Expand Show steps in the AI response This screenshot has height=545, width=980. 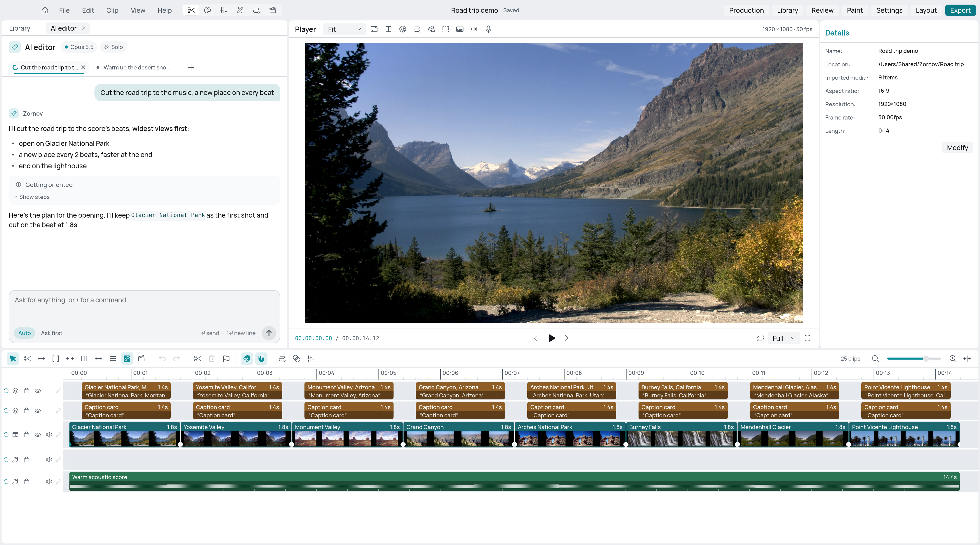32,197
